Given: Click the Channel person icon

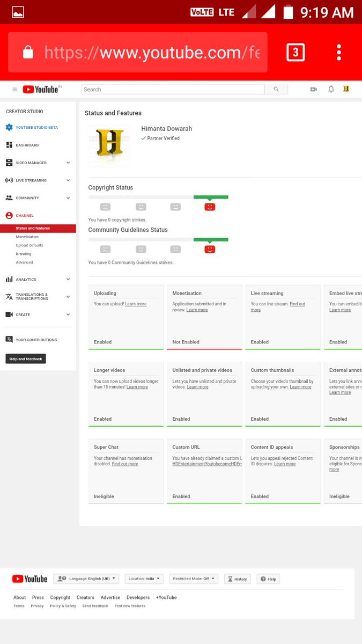Looking at the screenshot, I should [x=9, y=215].
